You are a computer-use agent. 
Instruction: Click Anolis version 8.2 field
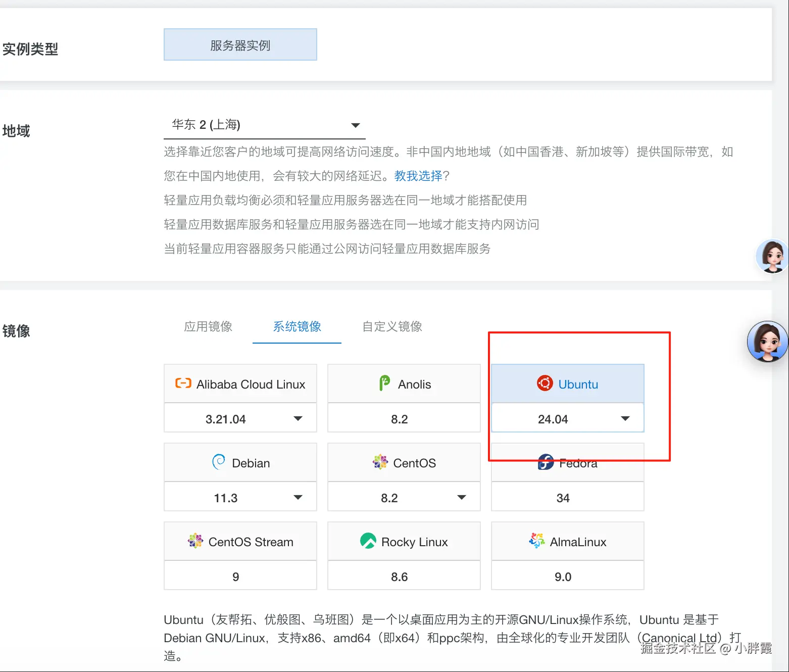pyautogui.click(x=404, y=419)
